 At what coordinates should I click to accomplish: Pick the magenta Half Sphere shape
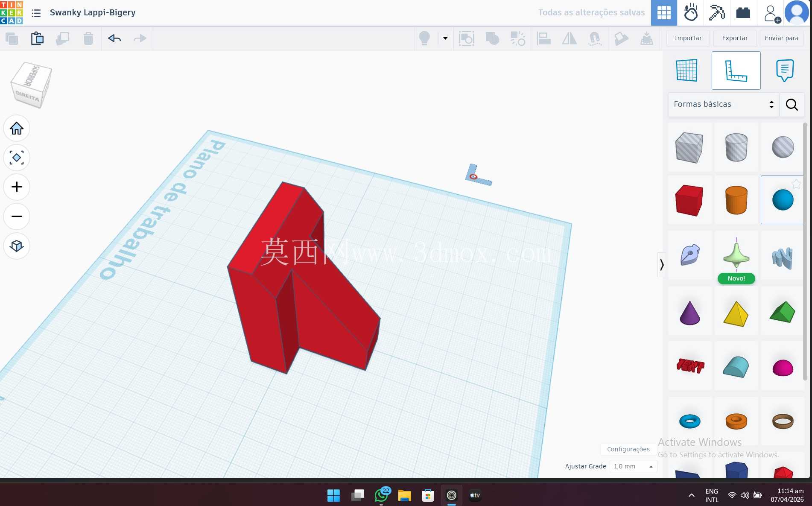click(x=783, y=368)
